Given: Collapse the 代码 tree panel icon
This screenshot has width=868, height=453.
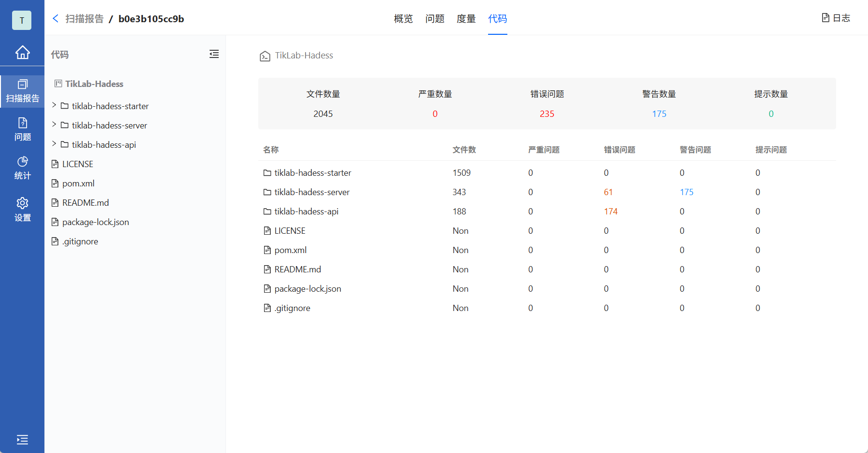Looking at the screenshot, I should tap(214, 54).
